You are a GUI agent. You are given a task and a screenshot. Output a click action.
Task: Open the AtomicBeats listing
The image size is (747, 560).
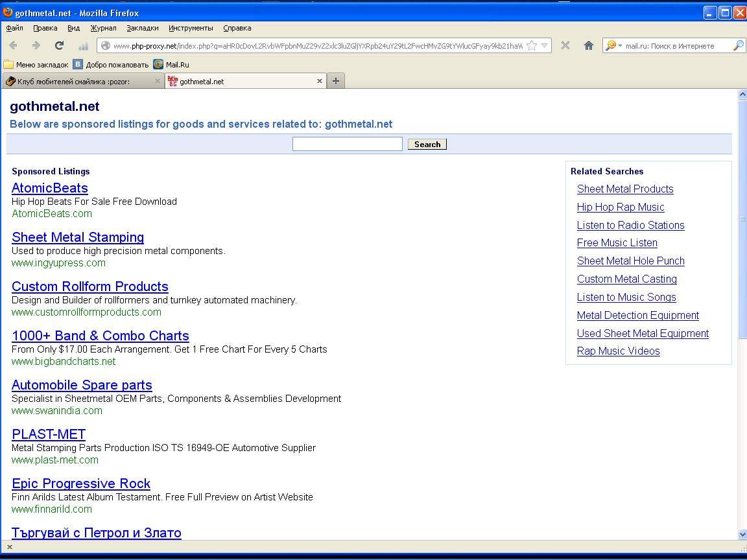pos(49,188)
